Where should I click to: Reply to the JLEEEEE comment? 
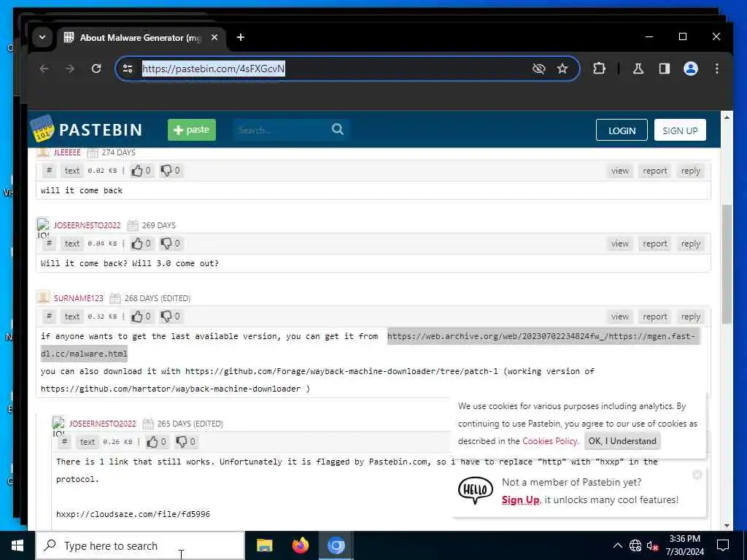690,171
